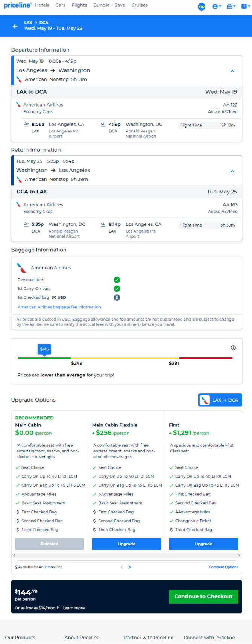
Task: Upgrade to Main Cabin Flexible
Action: pos(126,544)
